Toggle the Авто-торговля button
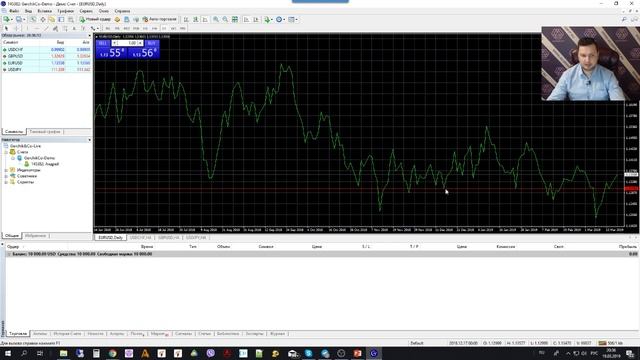The image size is (640, 360). tap(160, 19)
